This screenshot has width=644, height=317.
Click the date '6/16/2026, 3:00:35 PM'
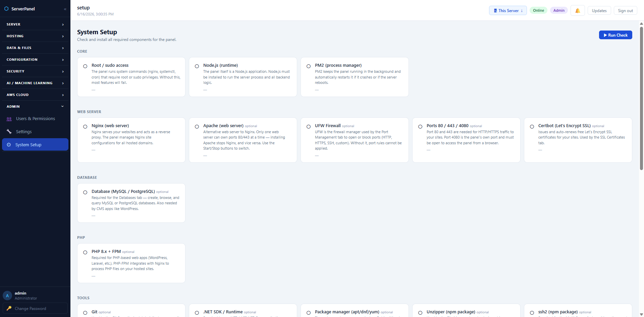[x=95, y=14]
